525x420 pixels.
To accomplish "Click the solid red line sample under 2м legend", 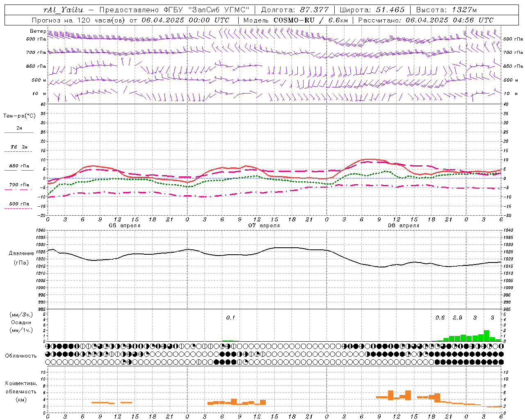I will tap(19, 133).
